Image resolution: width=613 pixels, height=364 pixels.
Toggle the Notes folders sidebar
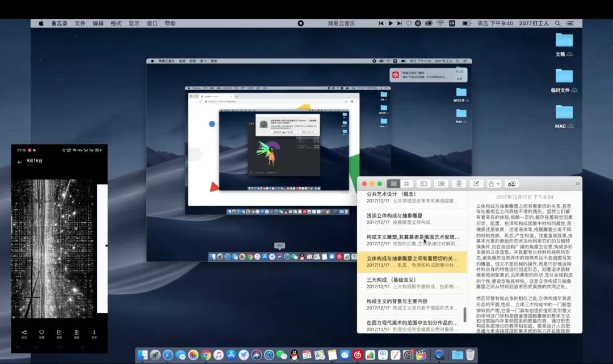[x=423, y=184]
